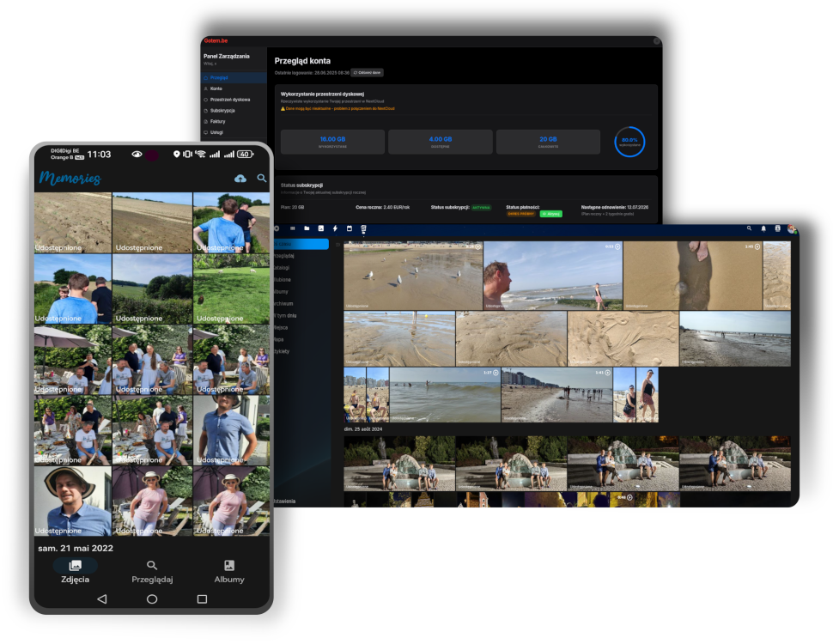Viewport: 833px width, 644px height.
Task: Open Faktury in the management sidebar
Action: [217, 121]
